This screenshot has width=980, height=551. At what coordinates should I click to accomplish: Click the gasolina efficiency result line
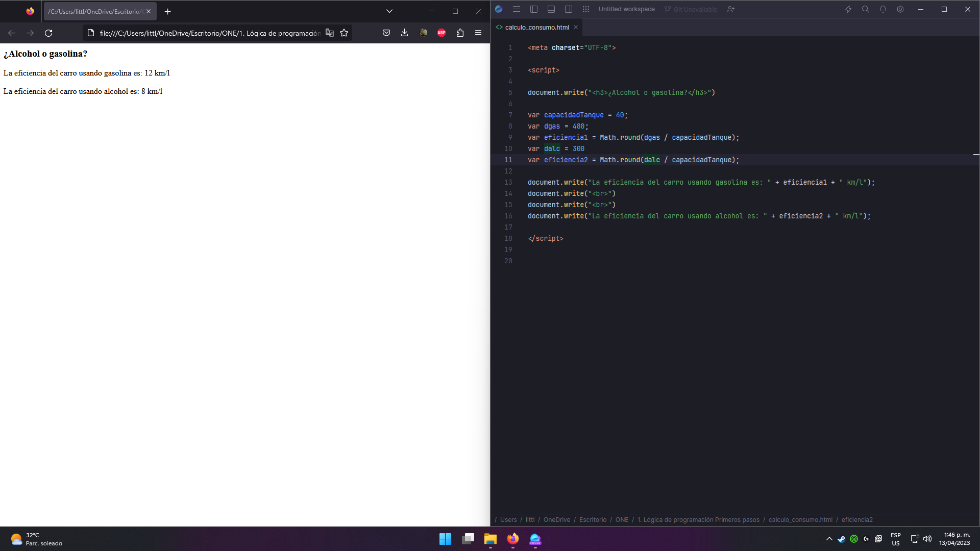click(x=87, y=73)
